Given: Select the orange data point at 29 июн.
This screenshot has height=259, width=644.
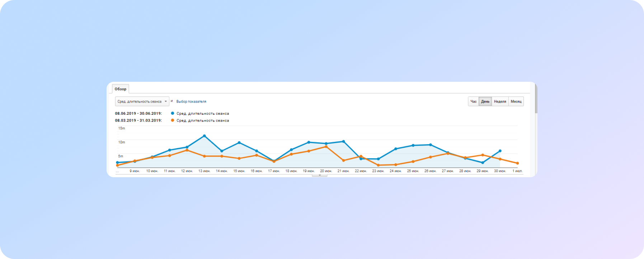Looking at the screenshot, I should pyautogui.click(x=483, y=155).
